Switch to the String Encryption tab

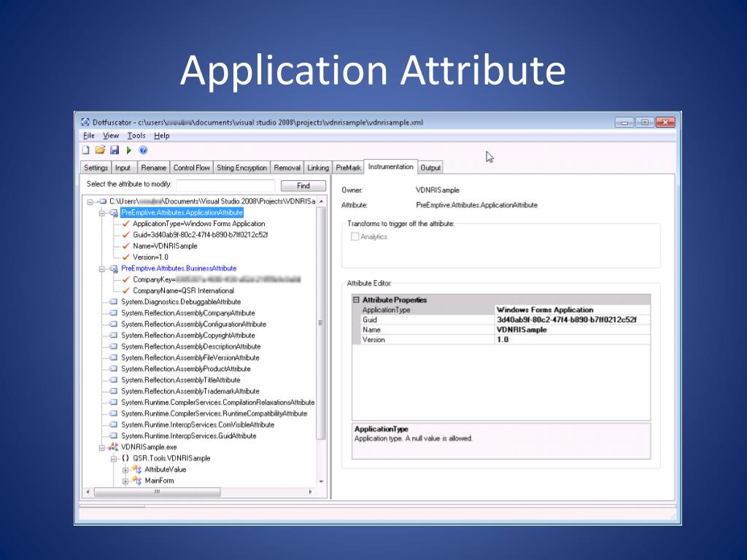point(241,168)
